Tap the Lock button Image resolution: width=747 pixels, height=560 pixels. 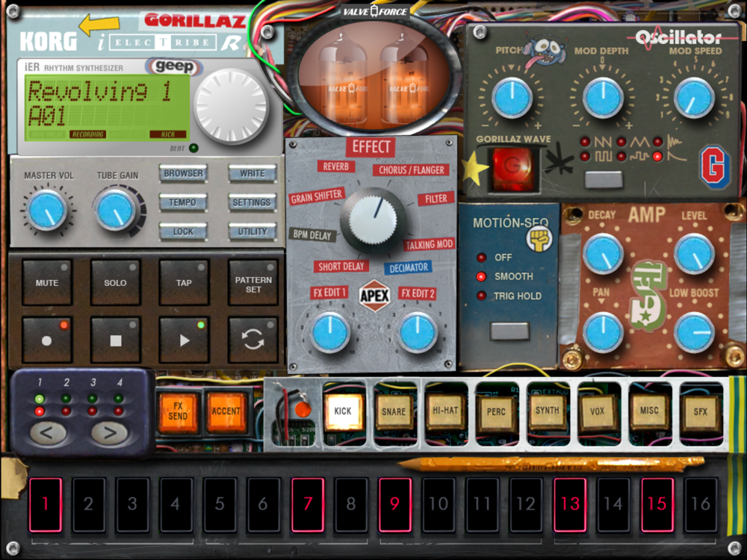click(x=184, y=231)
